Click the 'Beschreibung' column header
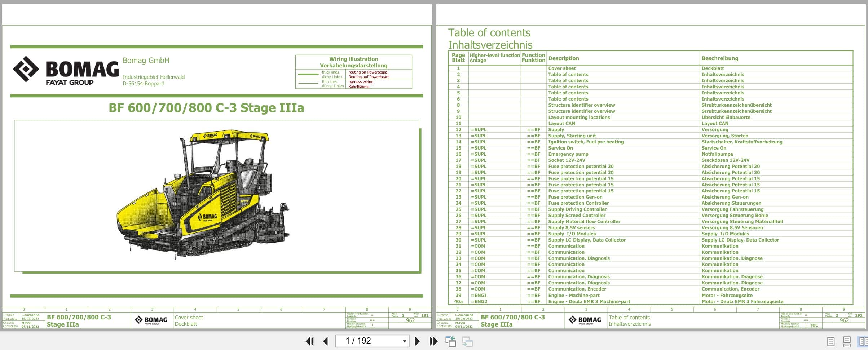The width and height of the screenshot is (868, 350). coord(720,58)
